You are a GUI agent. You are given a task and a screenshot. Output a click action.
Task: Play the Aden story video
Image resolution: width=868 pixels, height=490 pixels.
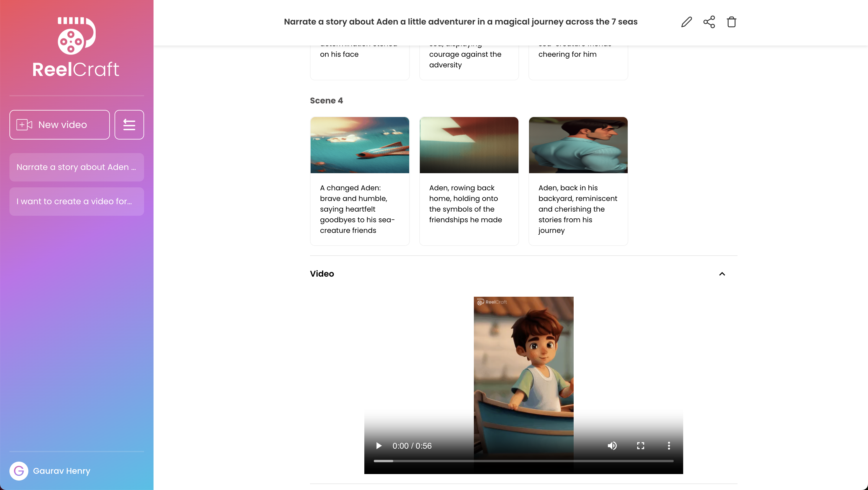tap(379, 446)
